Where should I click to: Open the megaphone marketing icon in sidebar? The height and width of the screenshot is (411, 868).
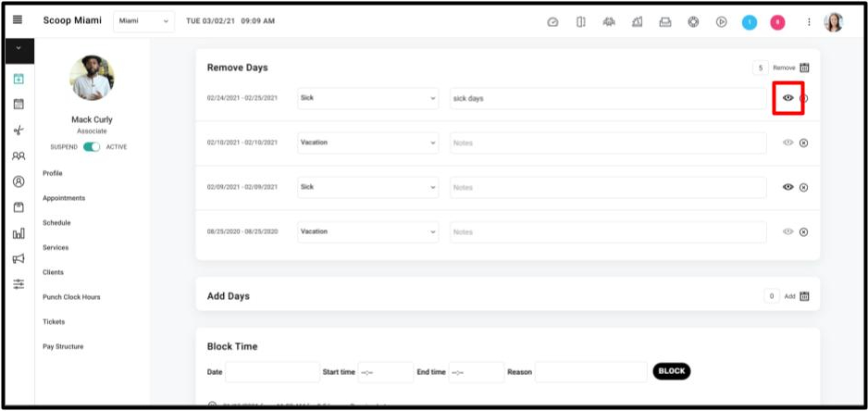pyautogui.click(x=19, y=258)
